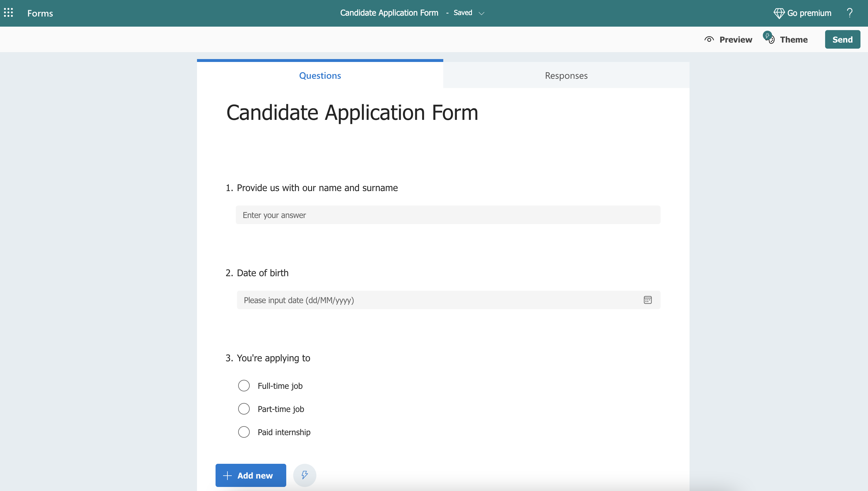
Task: Select the question titled 'Date of birth'
Action: coord(262,273)
